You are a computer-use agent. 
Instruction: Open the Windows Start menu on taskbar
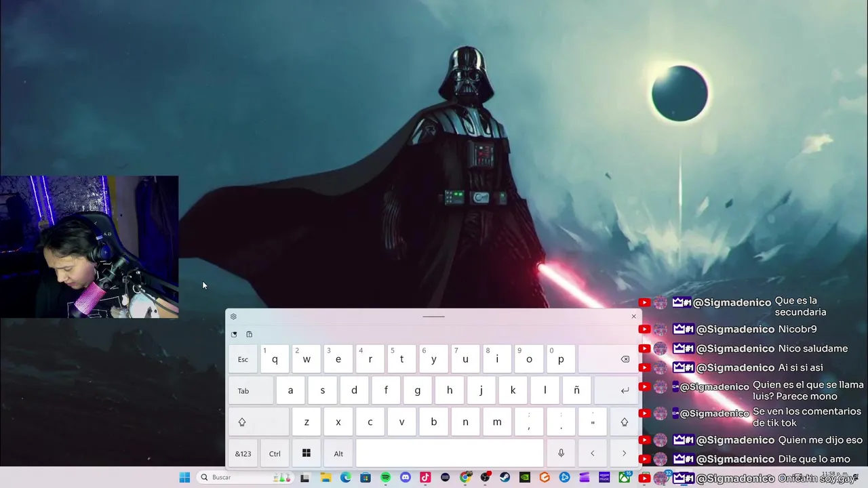tap(184, 477)
